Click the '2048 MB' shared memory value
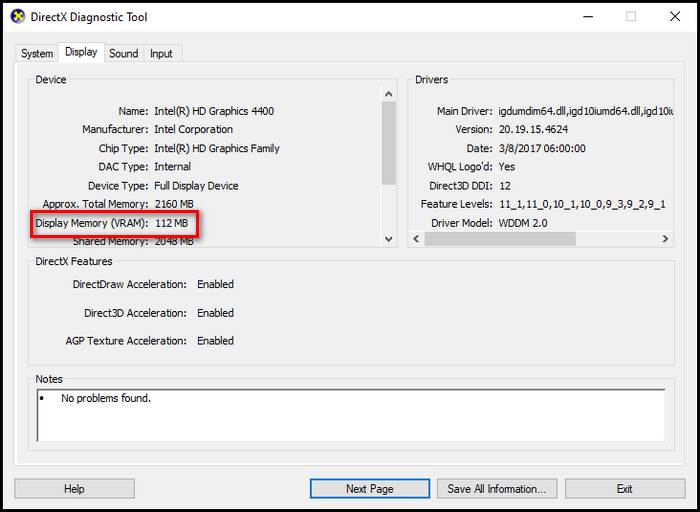 pos(174,241)
